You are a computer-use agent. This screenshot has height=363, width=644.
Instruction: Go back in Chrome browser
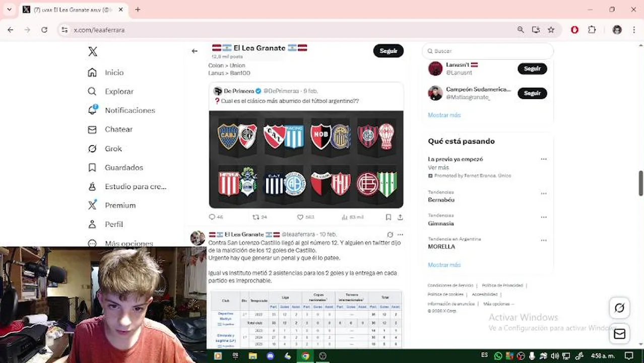[x=11, y=30]
